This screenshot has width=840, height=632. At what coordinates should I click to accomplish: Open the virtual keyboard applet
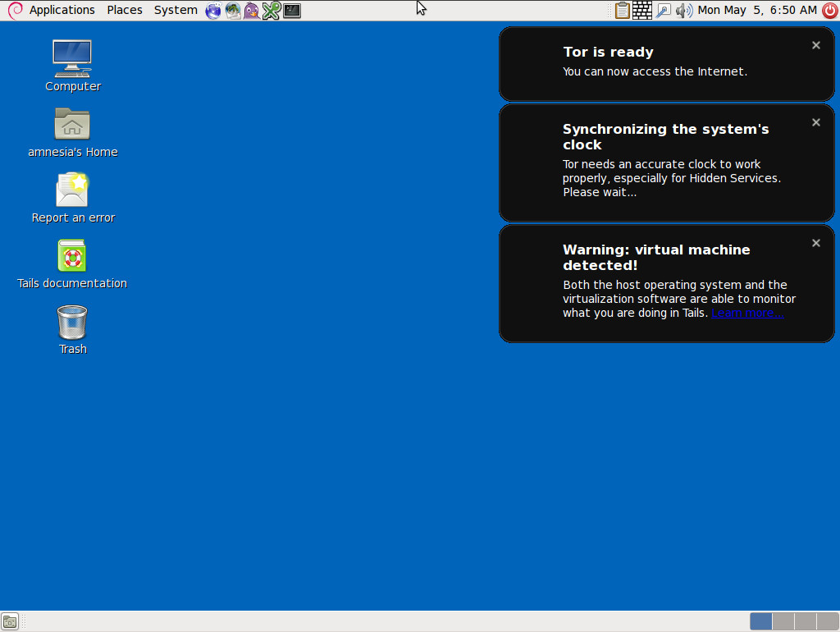641,10
